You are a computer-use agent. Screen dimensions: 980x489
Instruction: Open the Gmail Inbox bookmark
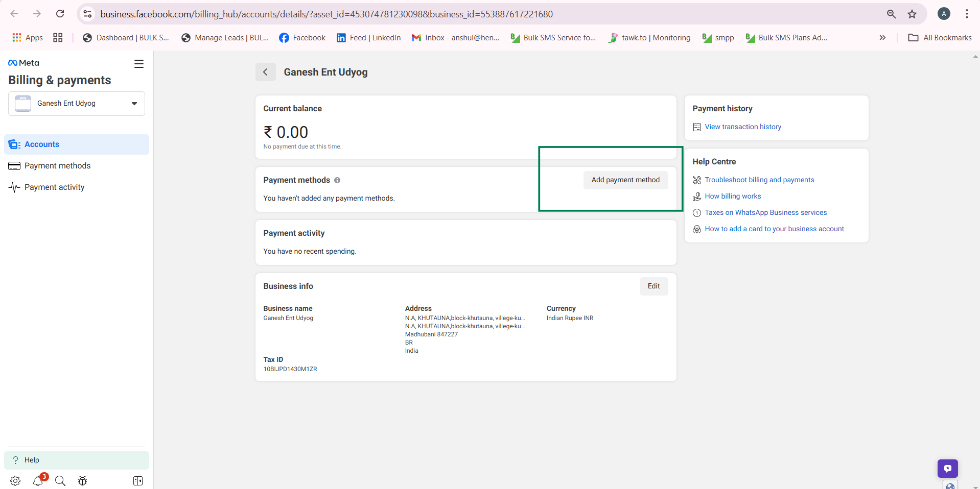pos(455,37)
